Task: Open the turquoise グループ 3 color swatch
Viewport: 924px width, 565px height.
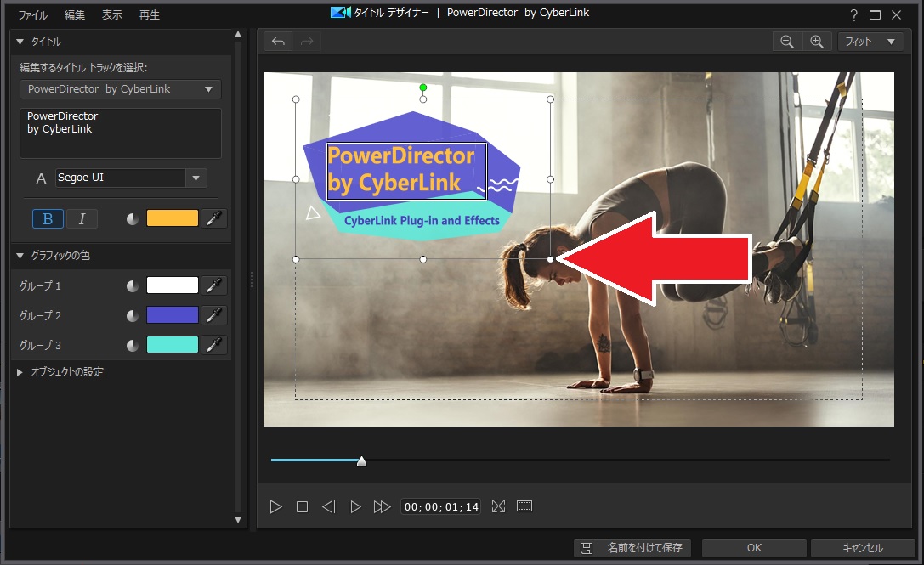Action: point(172,345)
